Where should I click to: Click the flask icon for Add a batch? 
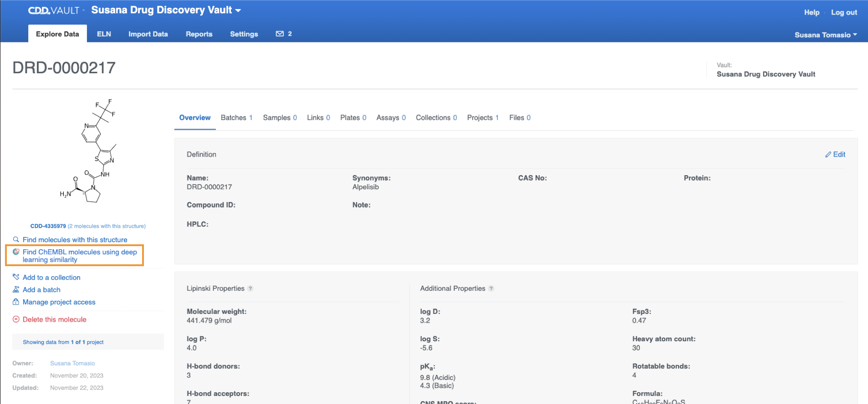click(16, 289)
